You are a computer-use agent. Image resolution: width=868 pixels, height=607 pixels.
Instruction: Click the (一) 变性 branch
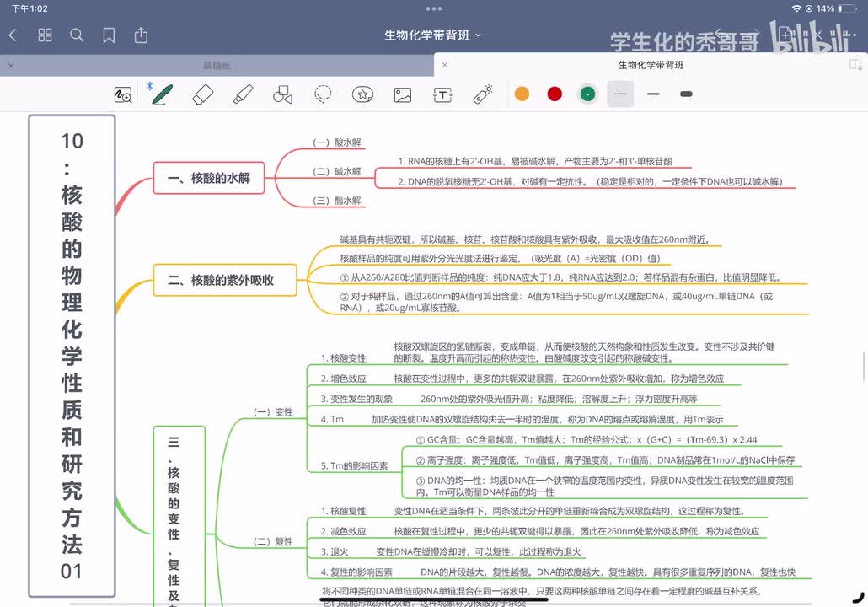273,412
